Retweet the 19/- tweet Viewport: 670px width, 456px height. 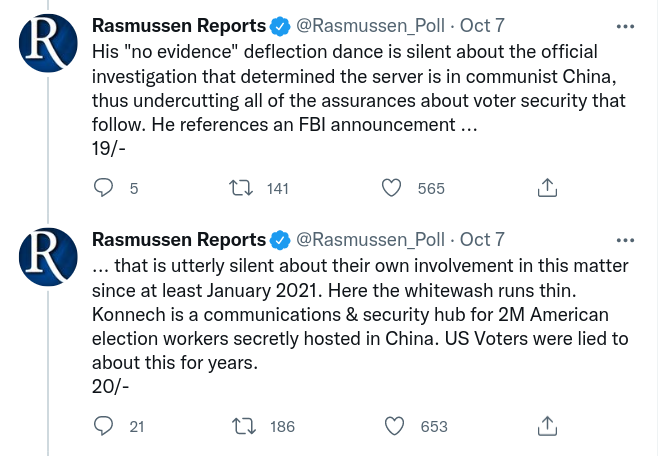point(241,188)
